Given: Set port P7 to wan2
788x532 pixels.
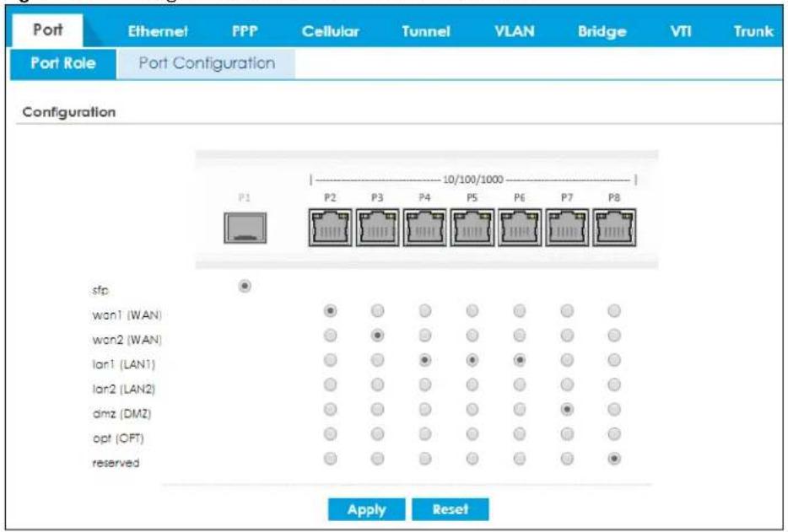Looking at the screenshot, I should 567,335.
